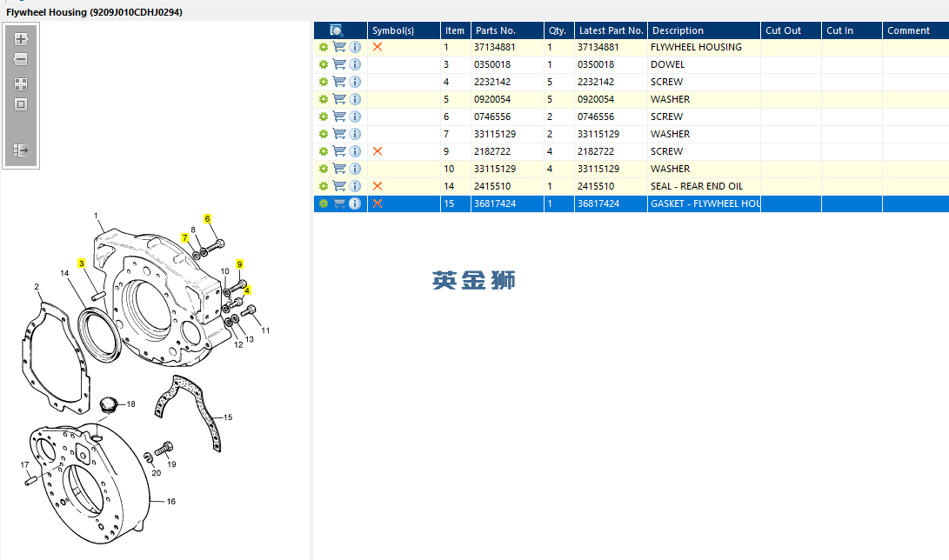Open info for item 6 SCREW 0746556
The width and height of the screenshot is (949, 560).
[355, 117]
